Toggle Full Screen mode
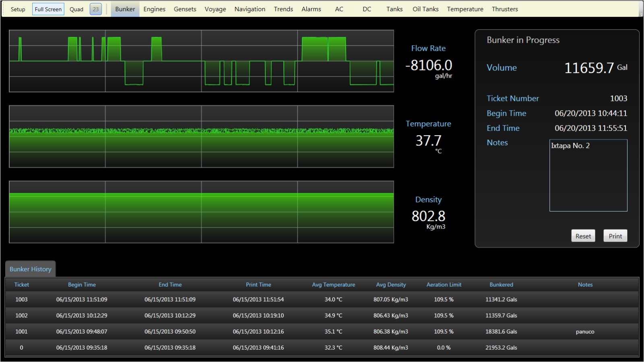Viewport: 644px width, 362px height. [x=48, y=9]
